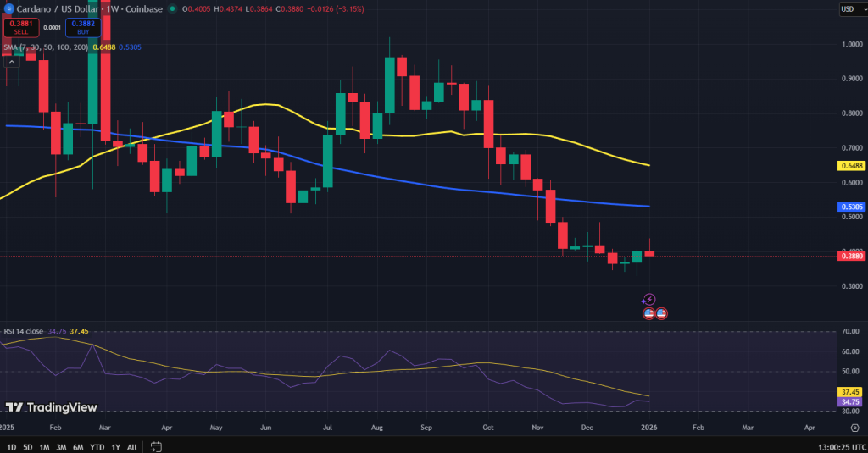Viewport: 868px width, 453px height.
Task: Click the Nov label on time axis
Action: [x=537, y=428]
